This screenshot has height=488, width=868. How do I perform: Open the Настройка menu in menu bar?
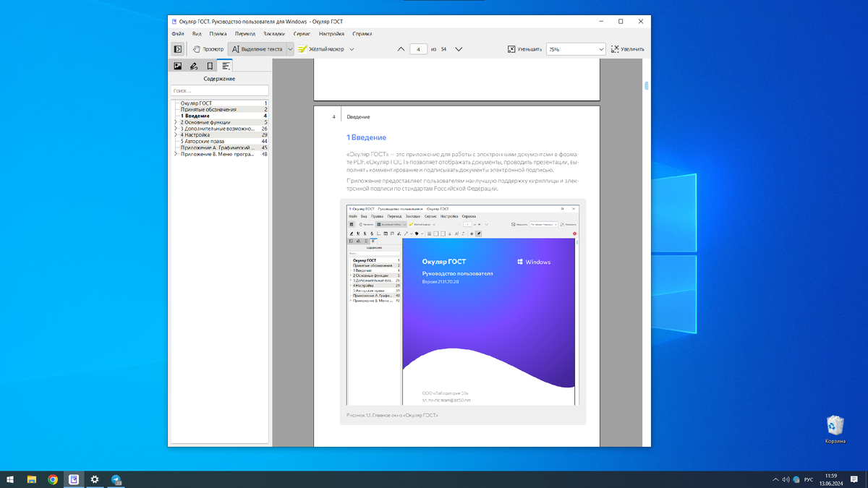[331, 33]
